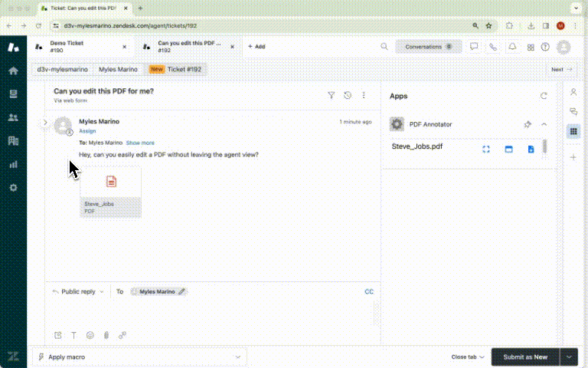This screenshot has width=588, height=368.
Task: Pin the PDF Annotator app
Action: [x=527, y=124]
